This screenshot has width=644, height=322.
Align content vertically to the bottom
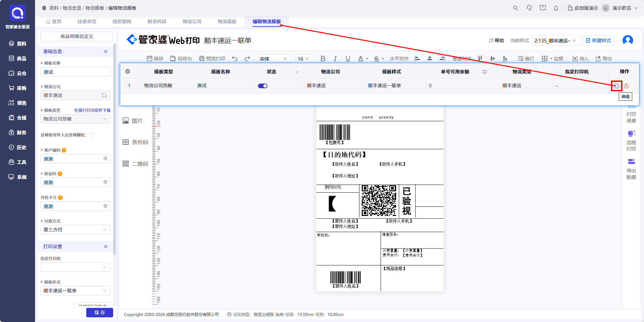pos(505,59)
